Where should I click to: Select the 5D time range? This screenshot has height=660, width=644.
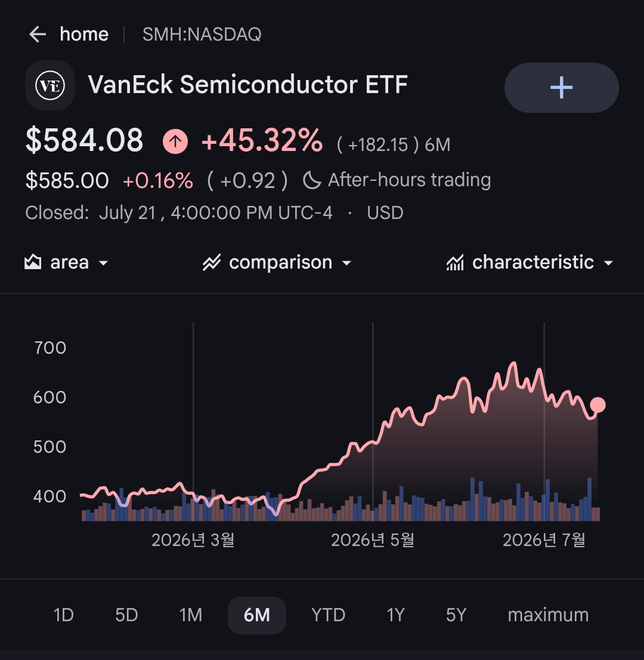(x=126, y=615)
